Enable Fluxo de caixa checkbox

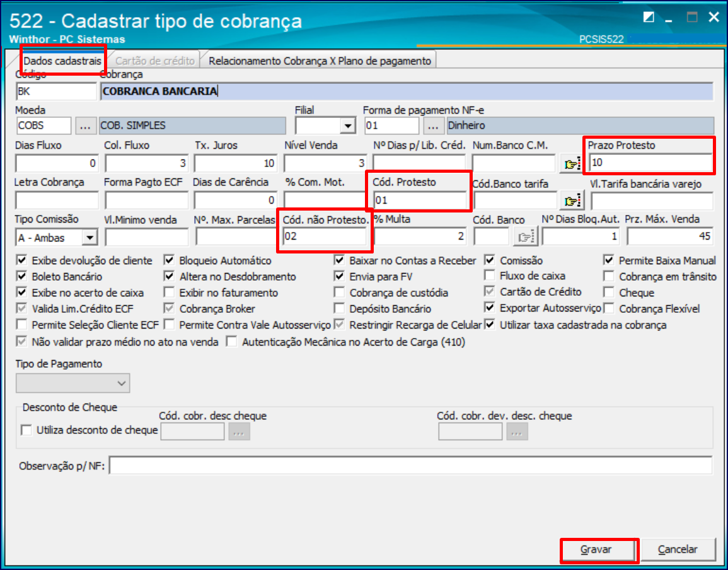coord(489,276)
